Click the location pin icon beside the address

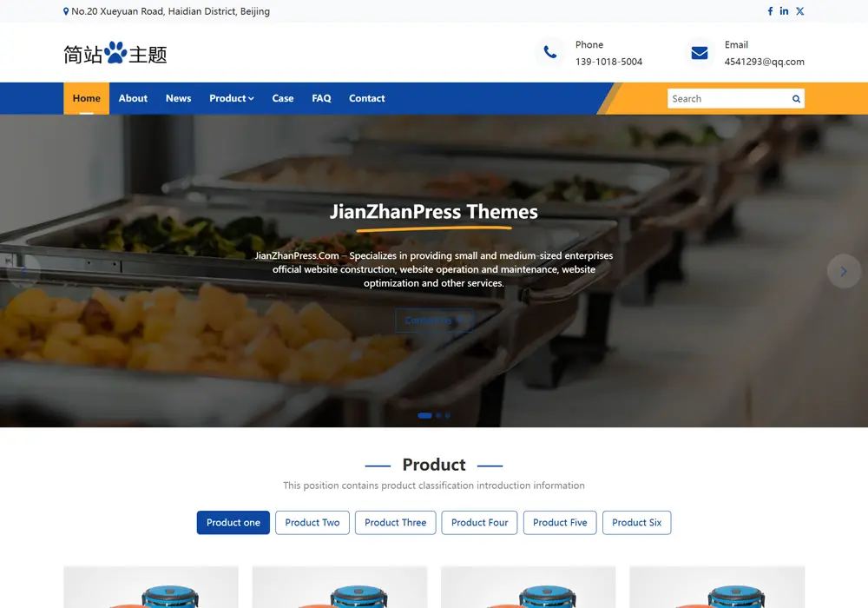click(x=66, y=11)
